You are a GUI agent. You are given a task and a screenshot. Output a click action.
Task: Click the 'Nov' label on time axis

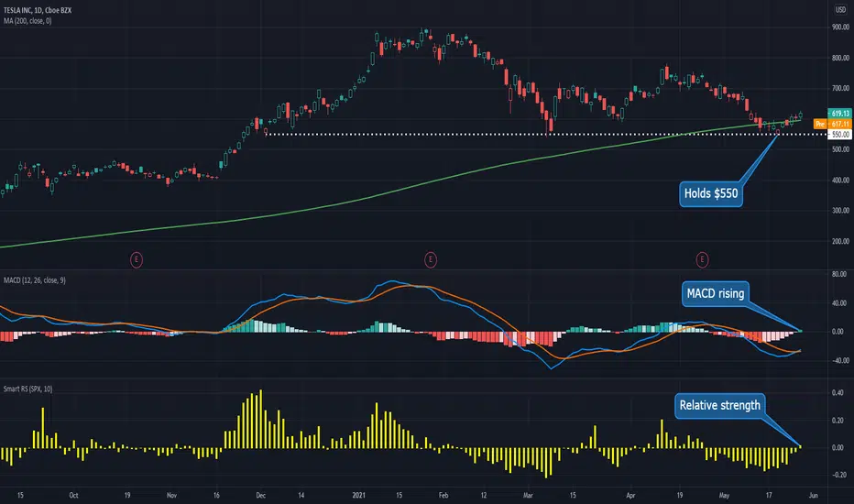[x=171, y=495]
